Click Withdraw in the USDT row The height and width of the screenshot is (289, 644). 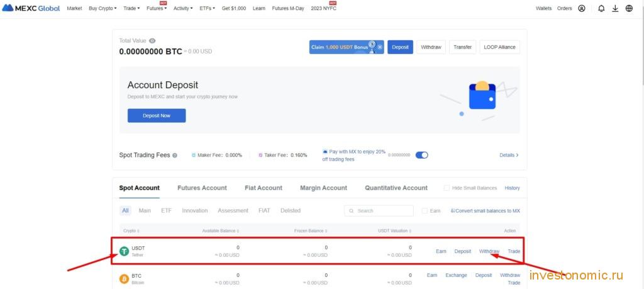coord(489,251)
